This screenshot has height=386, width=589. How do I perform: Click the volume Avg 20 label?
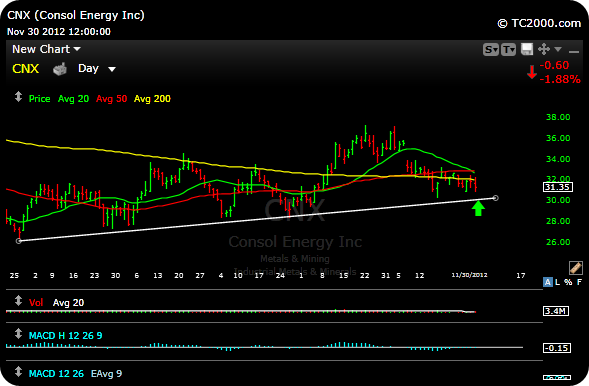[x=68, y=303]
